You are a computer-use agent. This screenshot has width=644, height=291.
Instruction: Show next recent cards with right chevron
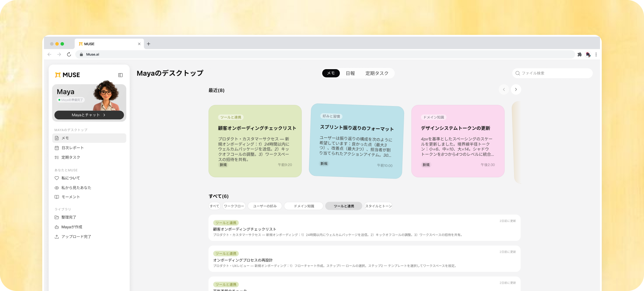click(x=516, y=90)
